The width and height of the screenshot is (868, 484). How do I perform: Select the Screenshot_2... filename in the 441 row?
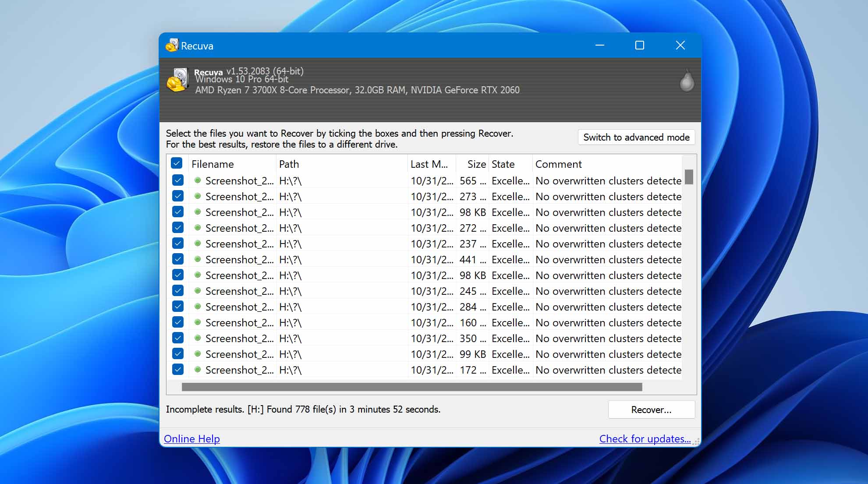tap(239, 260)
